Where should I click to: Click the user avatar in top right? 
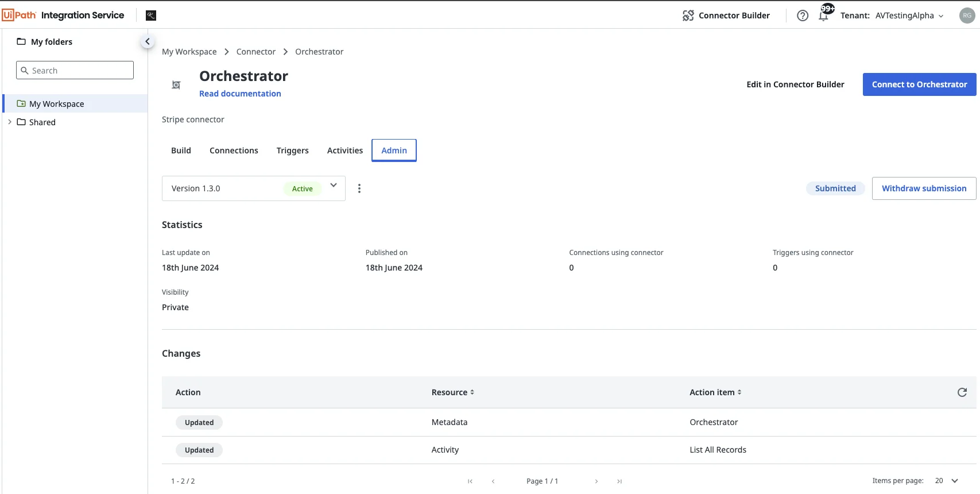967,16
